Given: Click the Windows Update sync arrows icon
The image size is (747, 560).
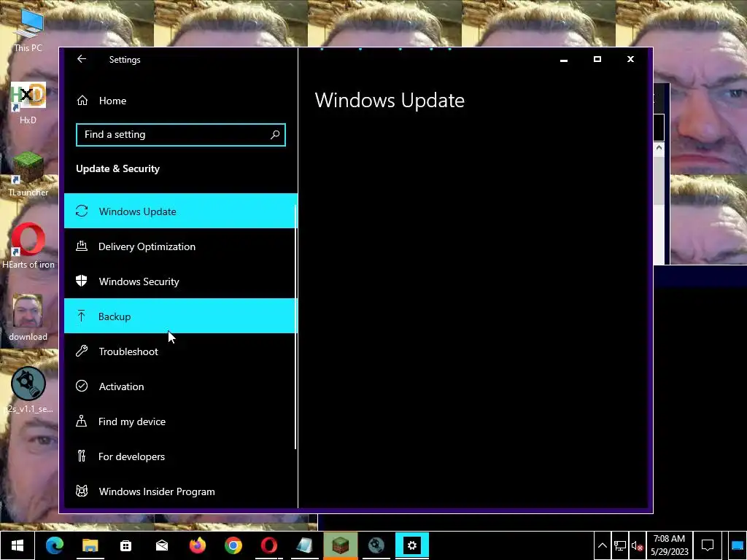Looking at the screenshot, I should click(82, 211).
